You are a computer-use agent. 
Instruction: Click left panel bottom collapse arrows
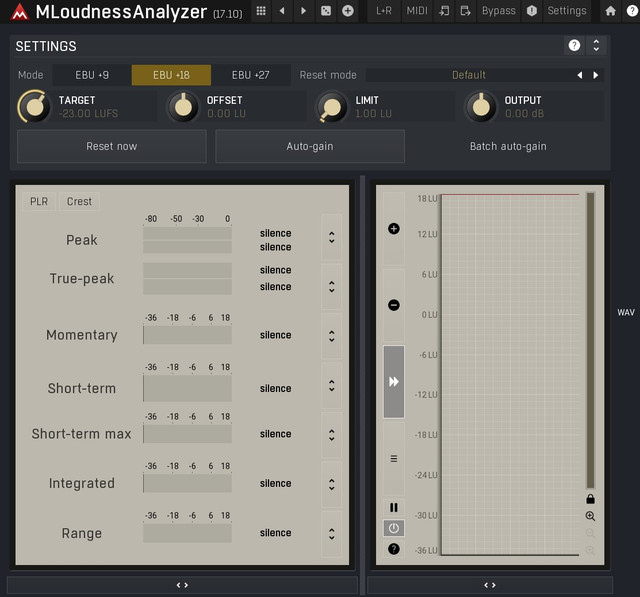182,585
